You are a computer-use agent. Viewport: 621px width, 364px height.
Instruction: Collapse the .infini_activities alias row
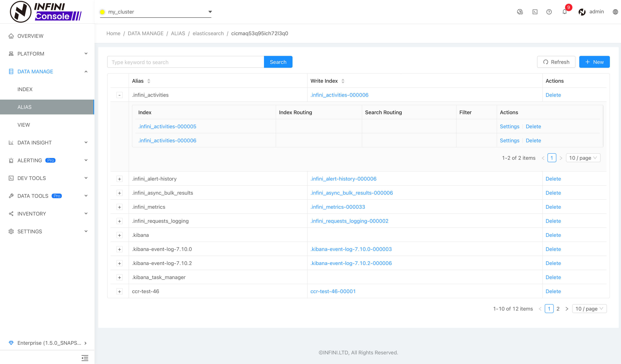pos(120,95)
